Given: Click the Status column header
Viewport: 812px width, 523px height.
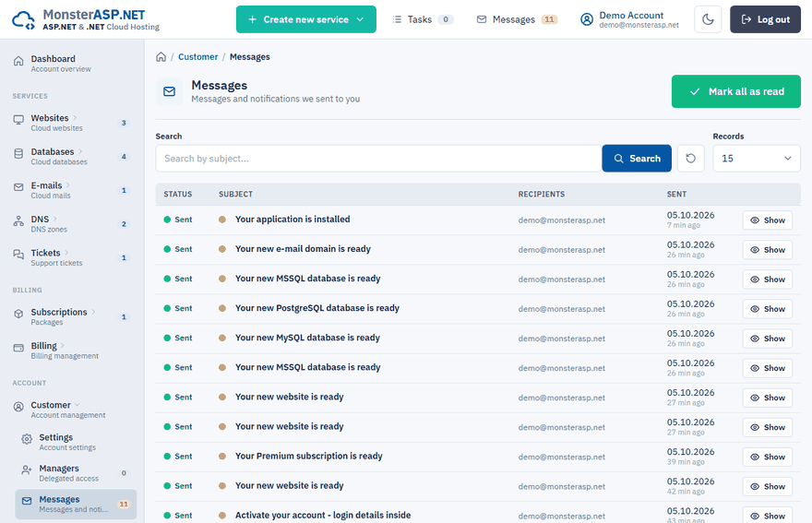Looking at the screenshot, I should coord(177,195).
